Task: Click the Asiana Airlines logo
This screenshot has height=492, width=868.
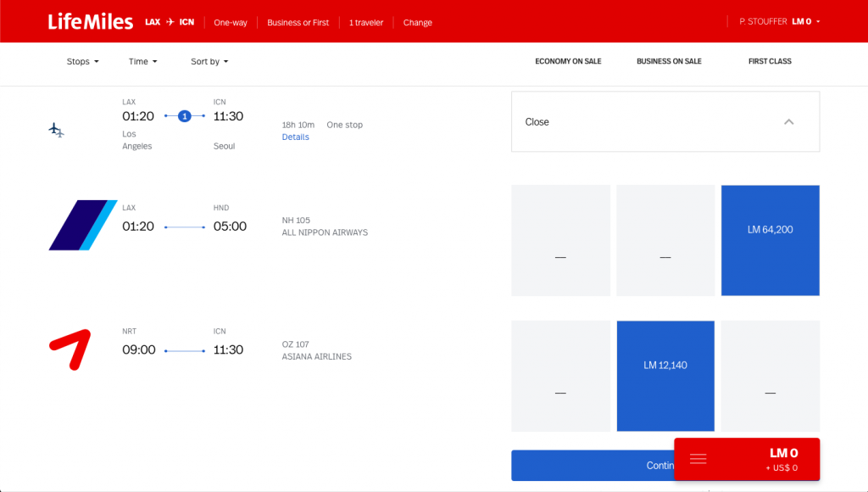Action: pos(70,349)
